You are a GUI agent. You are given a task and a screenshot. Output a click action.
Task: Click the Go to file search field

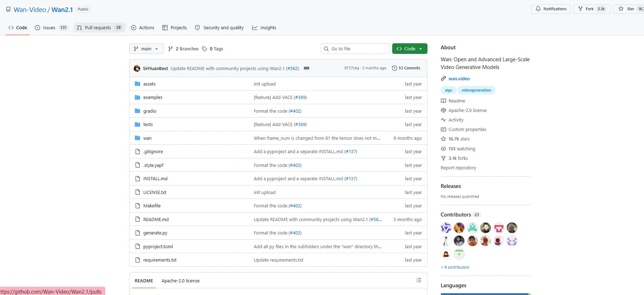(x=355, y=49)
